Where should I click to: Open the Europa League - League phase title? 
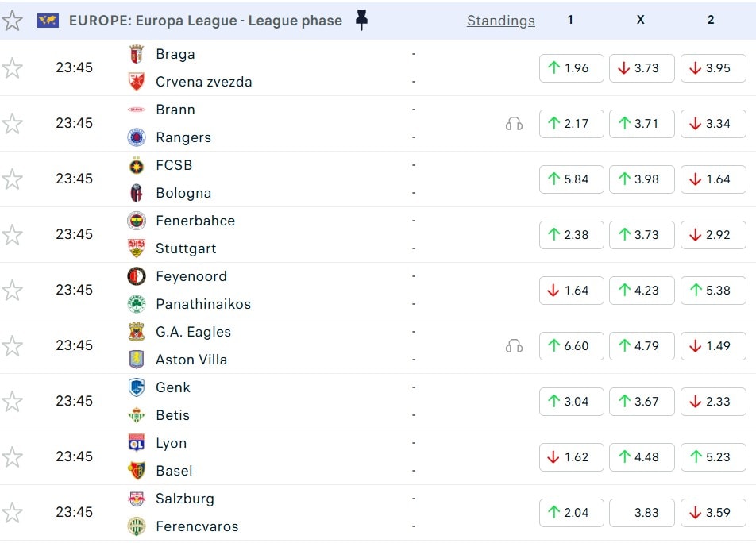point(206,21)
